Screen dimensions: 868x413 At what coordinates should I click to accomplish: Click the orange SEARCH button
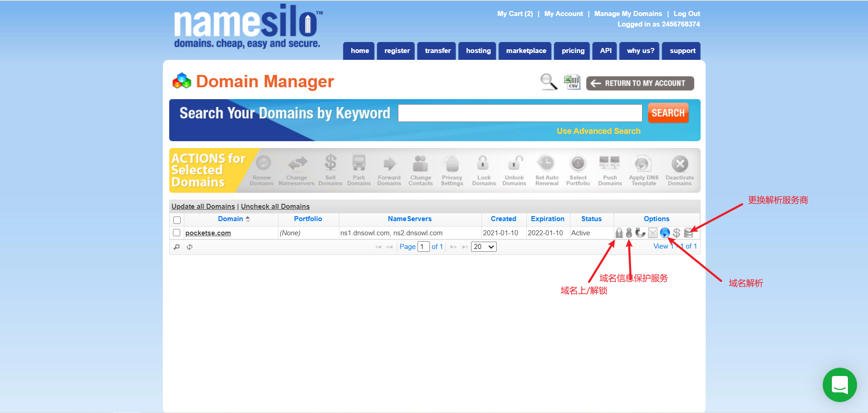668,113
